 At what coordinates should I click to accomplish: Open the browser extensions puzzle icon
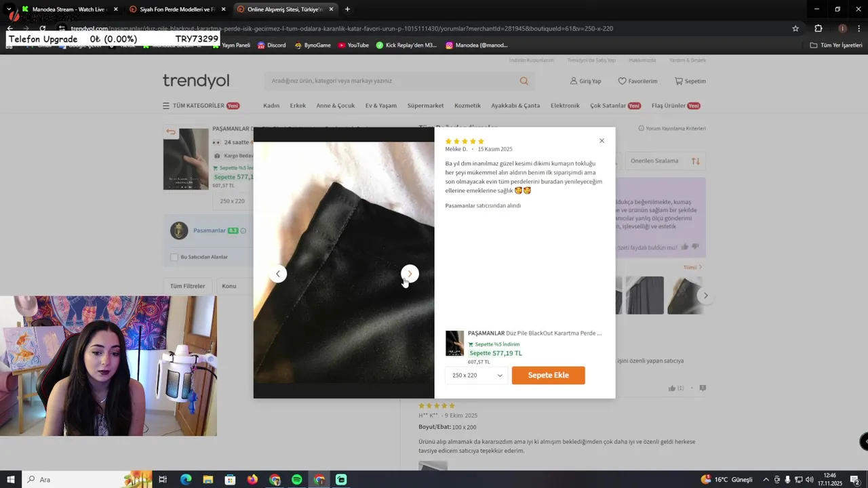click(818, 28)
